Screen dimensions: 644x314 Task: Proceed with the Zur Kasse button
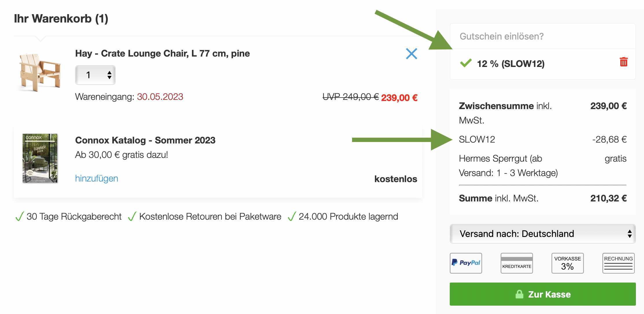(543, 294)
